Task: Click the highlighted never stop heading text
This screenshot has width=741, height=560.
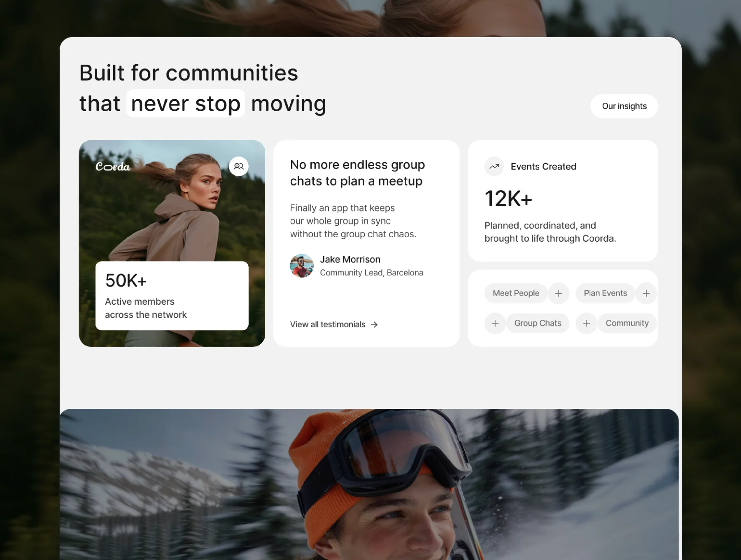Action: pyautogui.click(x=186, y=103)
